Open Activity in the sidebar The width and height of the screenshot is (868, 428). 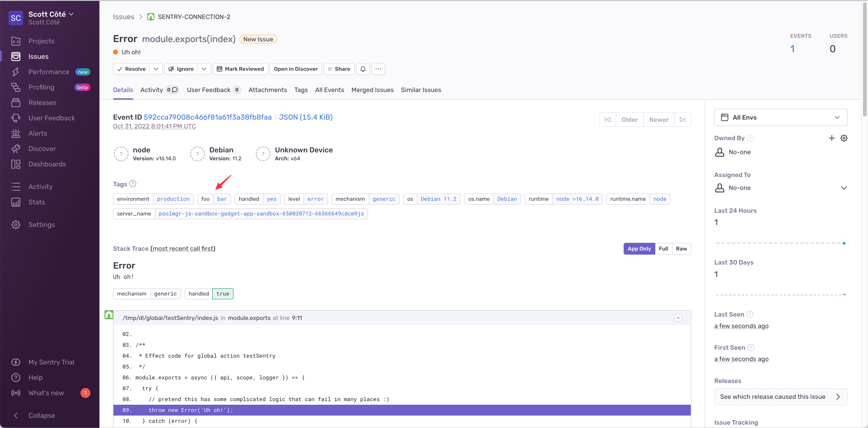[40, 187]
